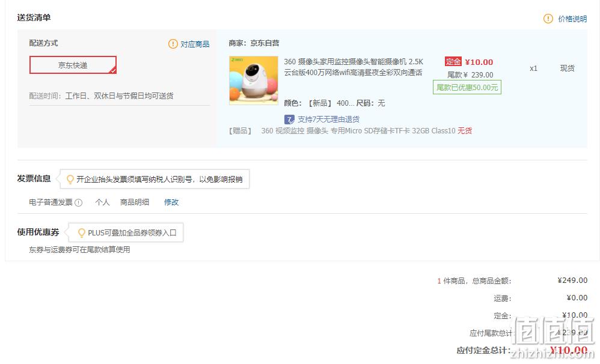Open the 360 camera product thumbnail
This screenshot has height=364, width=600.
pos(254,80)
